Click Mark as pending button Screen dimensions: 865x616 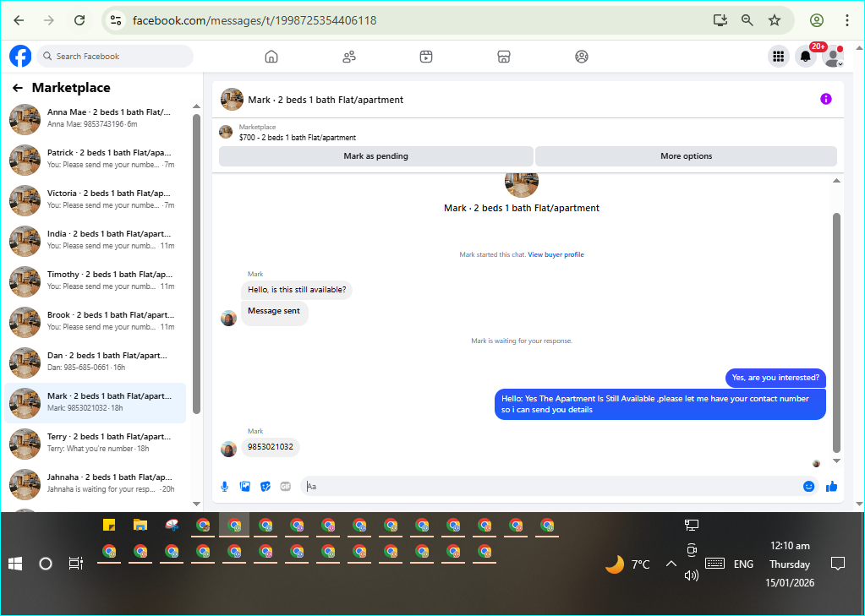tap(375, 156)
